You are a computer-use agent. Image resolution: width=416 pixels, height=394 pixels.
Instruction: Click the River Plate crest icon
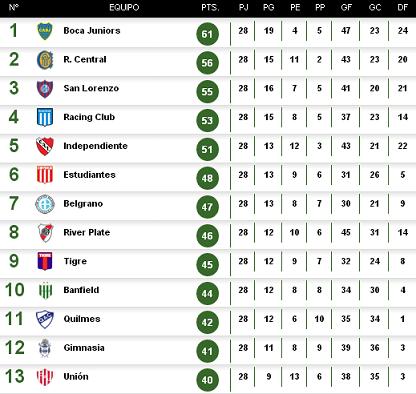[45, 233]
